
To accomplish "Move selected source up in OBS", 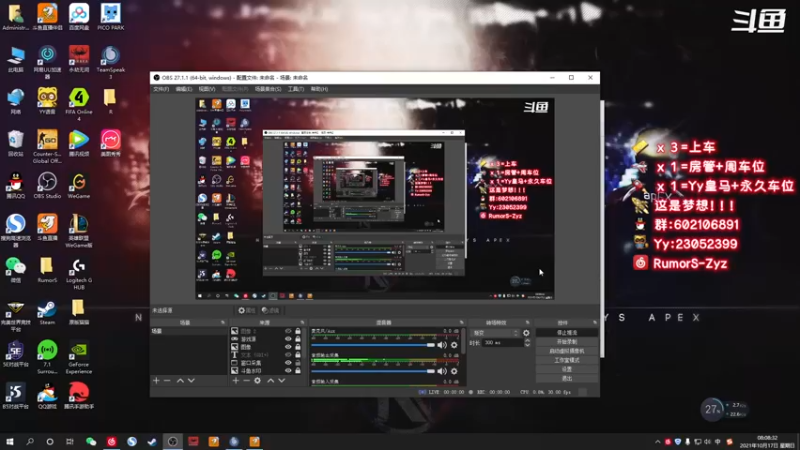I will click(270, 381).
